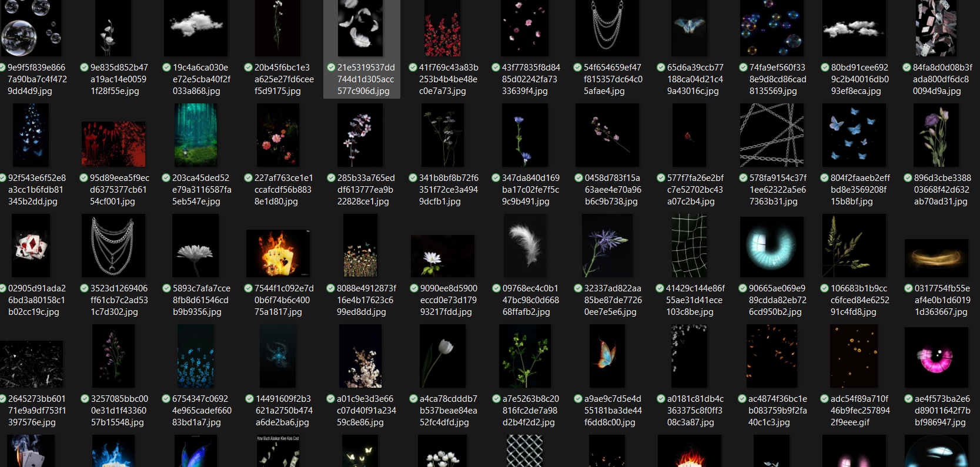Click green check icon for 95d89eea5f9ec
980x467 pixels.
[84, 178]
